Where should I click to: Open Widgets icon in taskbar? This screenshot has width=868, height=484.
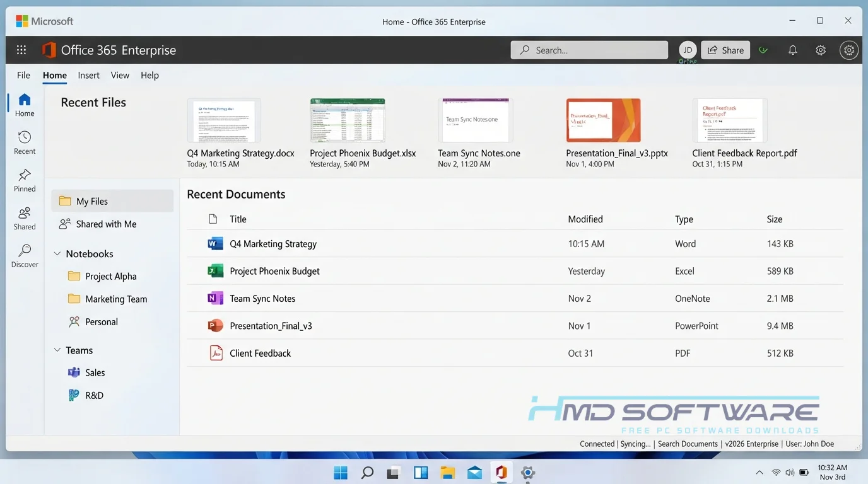point(421,472)
